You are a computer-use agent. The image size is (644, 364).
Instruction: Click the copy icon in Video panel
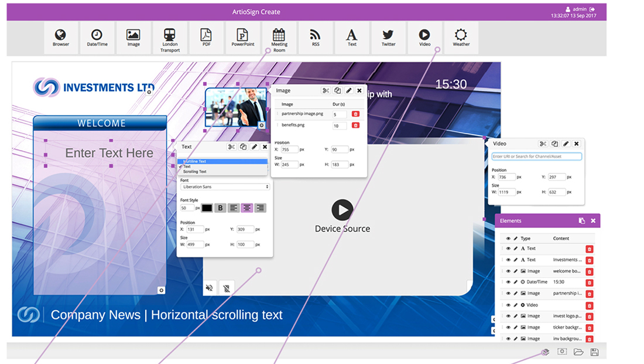tap(554, 144)
